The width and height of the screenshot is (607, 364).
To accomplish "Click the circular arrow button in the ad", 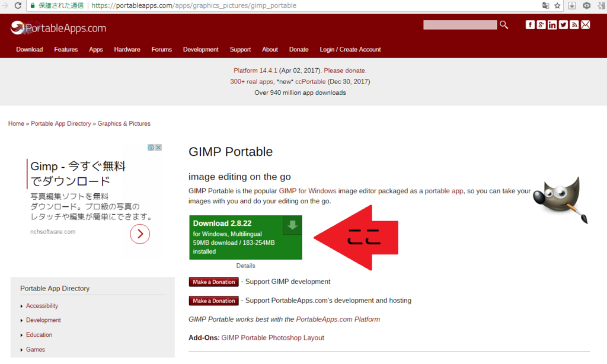I will point(140,234).
